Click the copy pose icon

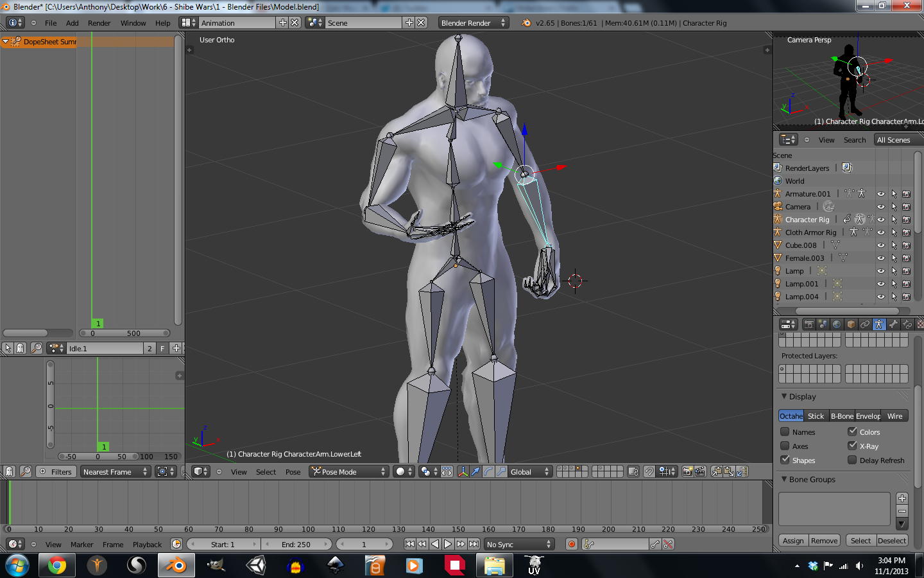tap(717, 471)
